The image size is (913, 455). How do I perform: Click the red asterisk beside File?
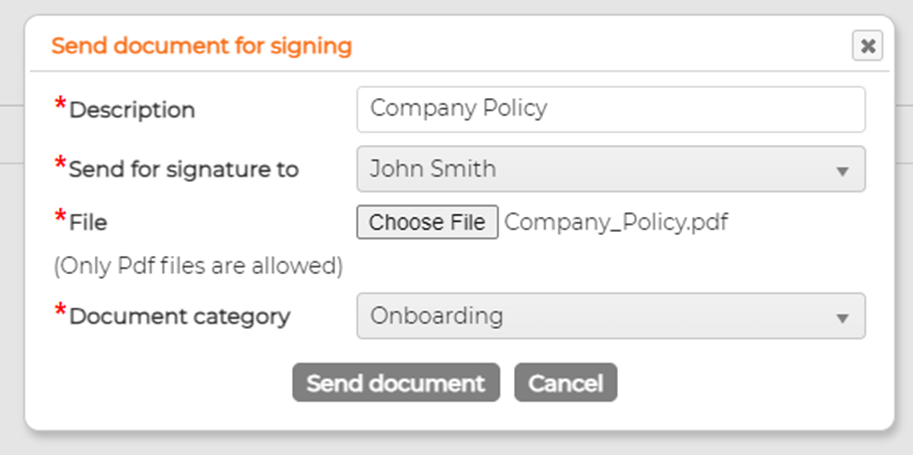pos(61,217)
